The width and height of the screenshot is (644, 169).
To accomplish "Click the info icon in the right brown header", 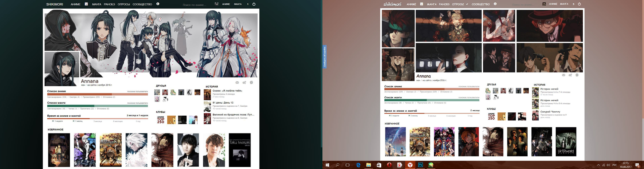I will click(495, 4).
